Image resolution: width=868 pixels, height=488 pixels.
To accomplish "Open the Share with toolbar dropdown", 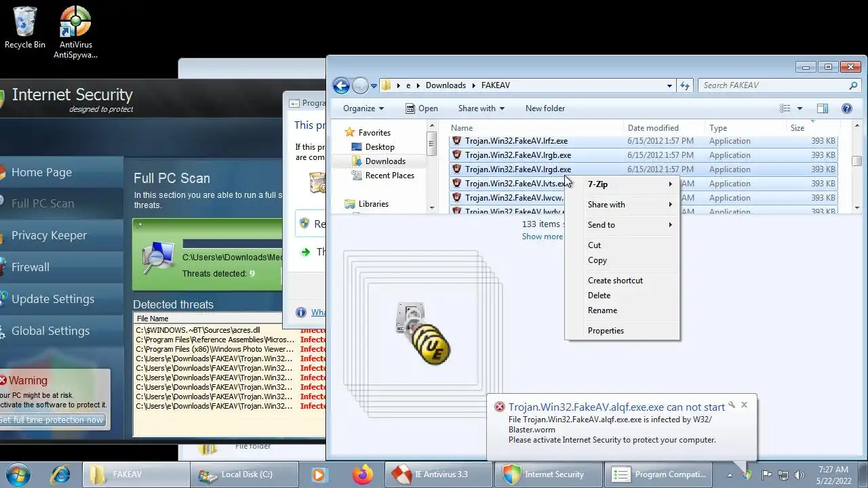I will coord(481,108).
